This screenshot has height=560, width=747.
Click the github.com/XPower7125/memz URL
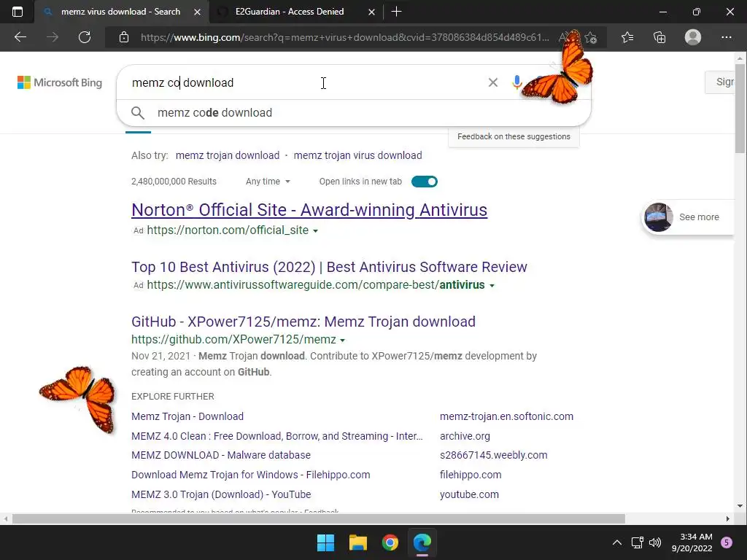[x=234, y=340]
